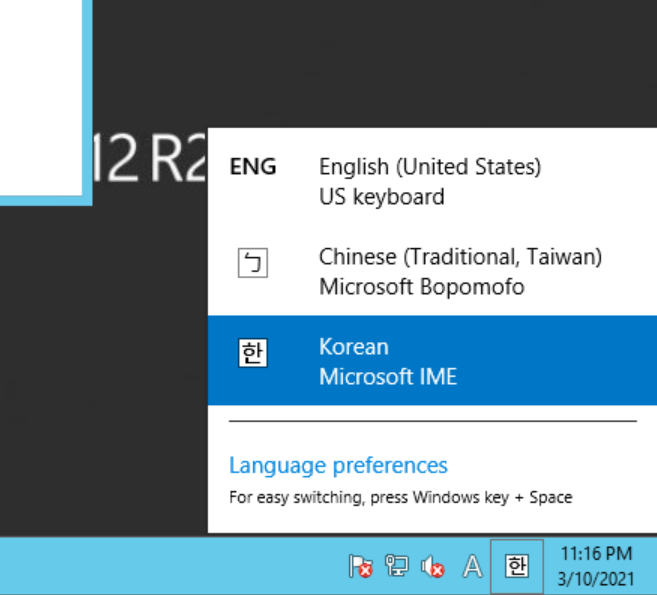Select Korean Microsoft IME input method
This screenshot has width=657, height=595.
point(432,360)
